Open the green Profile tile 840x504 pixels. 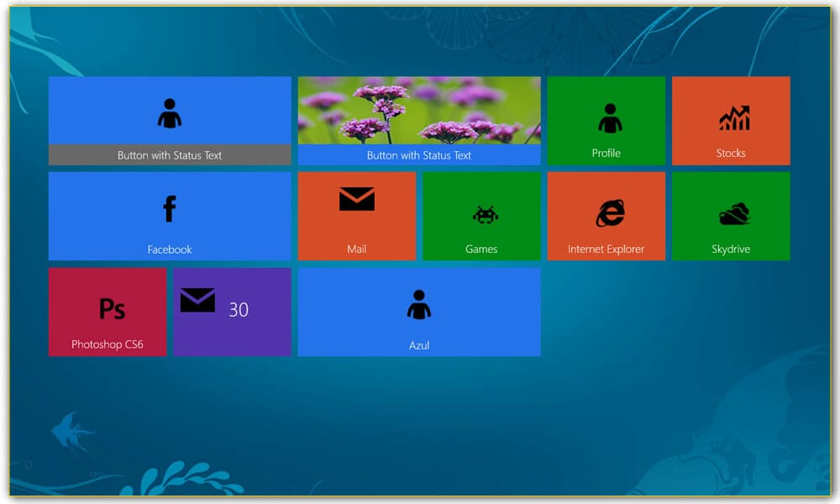pyautogui.click(x=606, y=120)
